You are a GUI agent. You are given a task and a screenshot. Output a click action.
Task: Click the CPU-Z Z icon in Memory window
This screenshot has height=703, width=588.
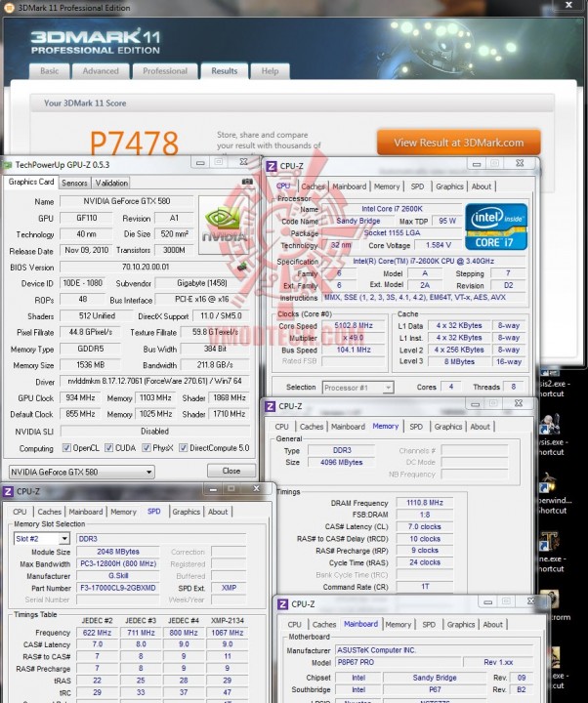[270, 406]
